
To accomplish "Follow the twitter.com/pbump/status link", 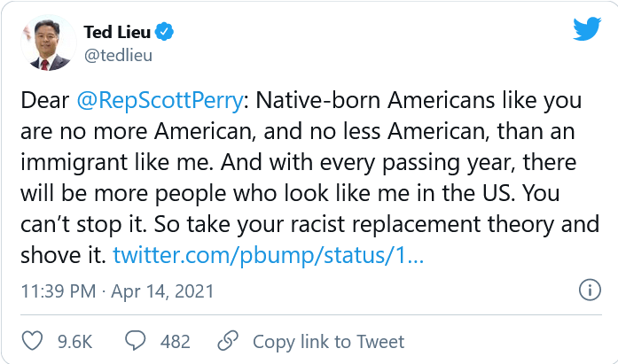I will [x=268, y=255].
